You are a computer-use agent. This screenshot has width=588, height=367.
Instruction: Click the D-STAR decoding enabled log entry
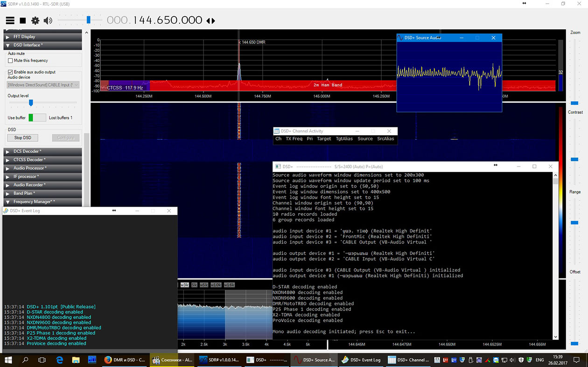coord(55,312)
